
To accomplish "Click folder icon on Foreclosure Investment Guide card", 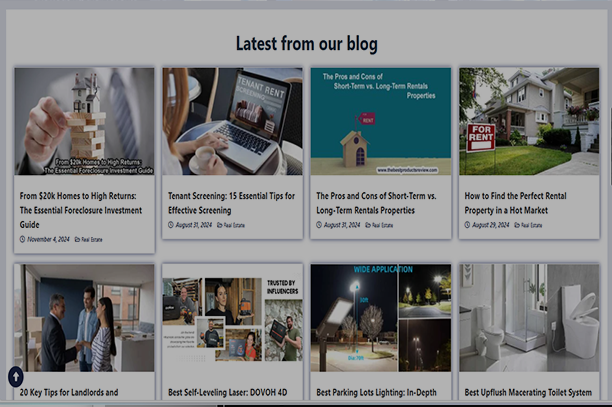I will pyautogui.click(x=77, y=240).
